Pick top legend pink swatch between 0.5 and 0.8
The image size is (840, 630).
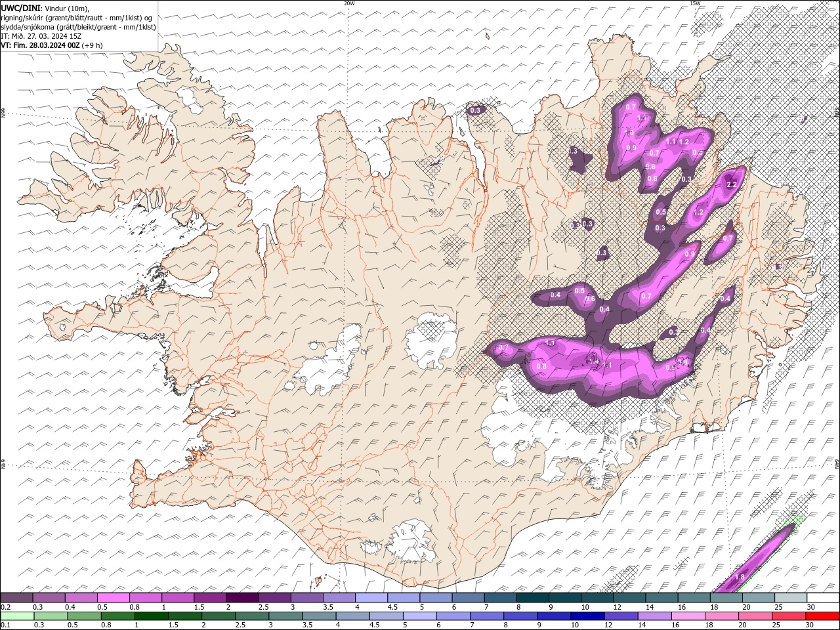[113, 598]
